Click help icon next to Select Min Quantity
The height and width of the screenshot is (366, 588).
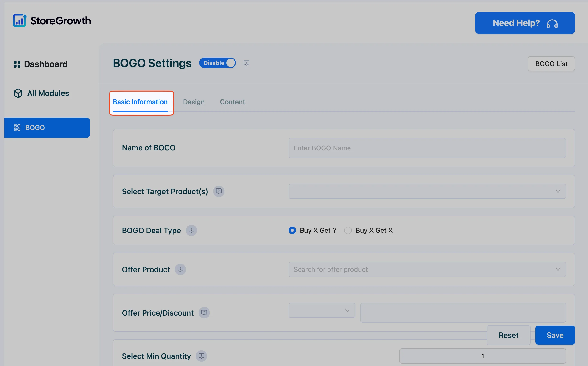tap(201, 356)
